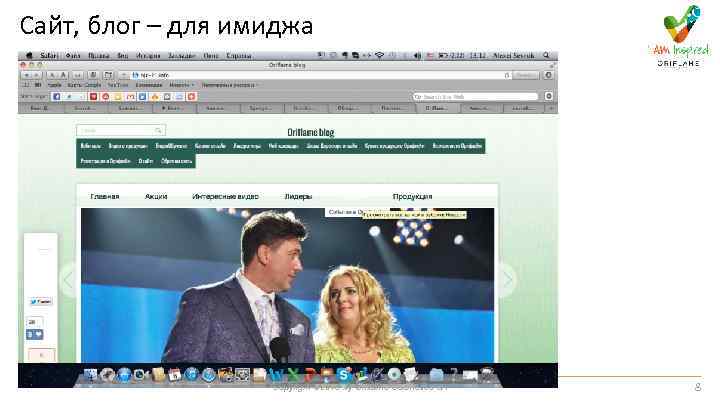Click the Safari forward arrow button
This screenshot has height=405, width=720.
(x=37, y=75)
